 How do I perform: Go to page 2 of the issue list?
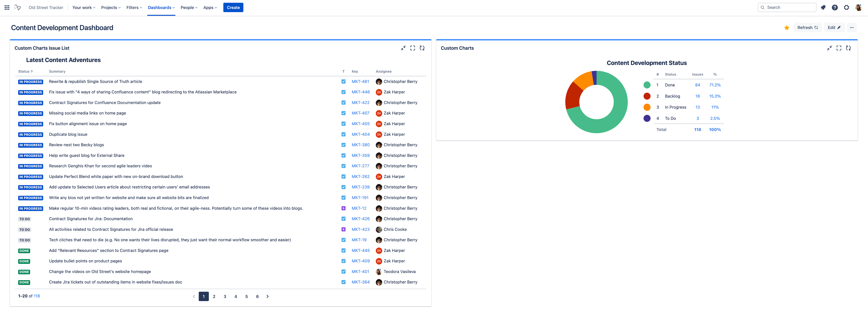[x=214, y=296]
